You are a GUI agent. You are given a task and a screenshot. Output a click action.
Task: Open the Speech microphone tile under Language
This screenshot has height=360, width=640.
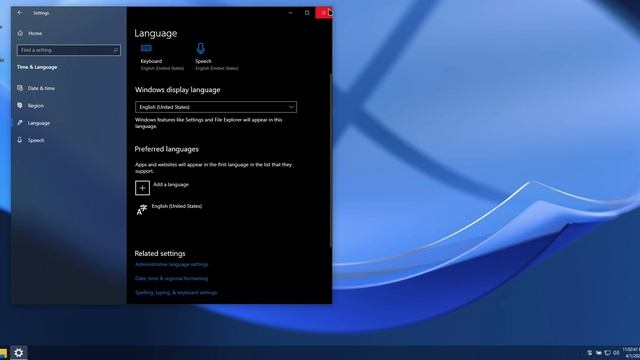click(x=216, y=57)
